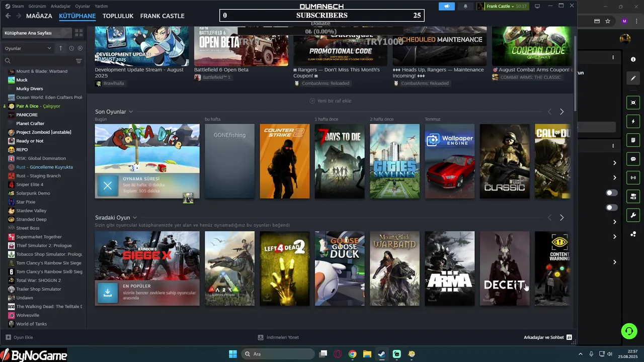644x362 pixels.
Task: Open Left 4 Dead 2 game cover
Action: [285, 268]
